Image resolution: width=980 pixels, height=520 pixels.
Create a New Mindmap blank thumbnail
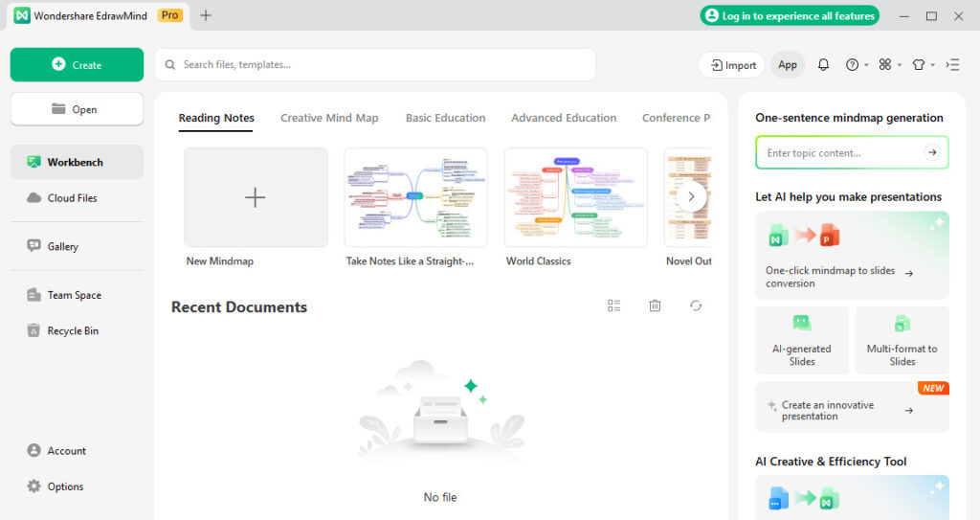point(256,197)
